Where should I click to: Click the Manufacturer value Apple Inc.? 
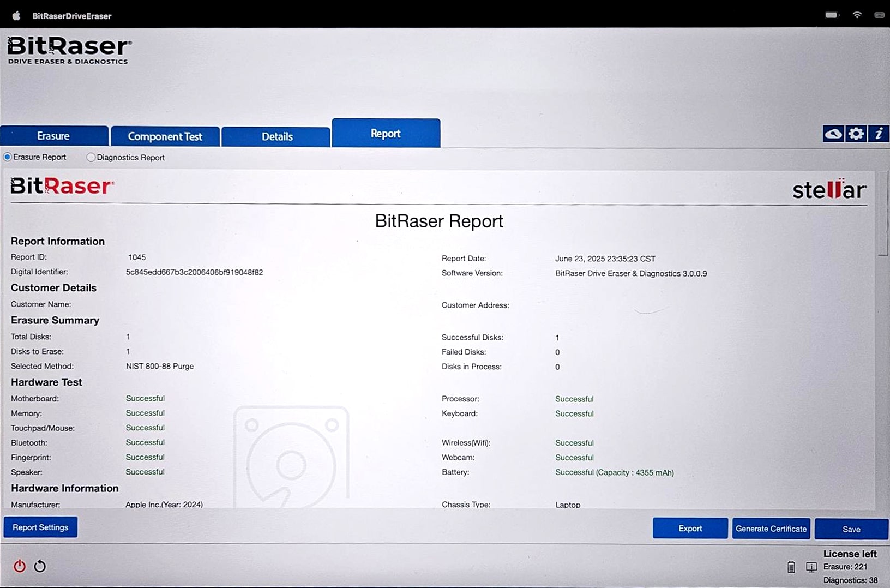(164, 505)
